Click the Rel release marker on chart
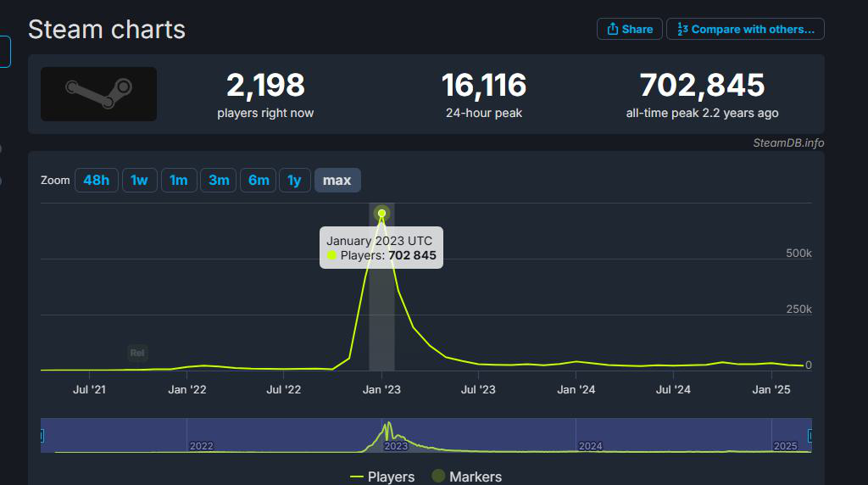This screenshot has width=868, height=485. coord(137,353)
